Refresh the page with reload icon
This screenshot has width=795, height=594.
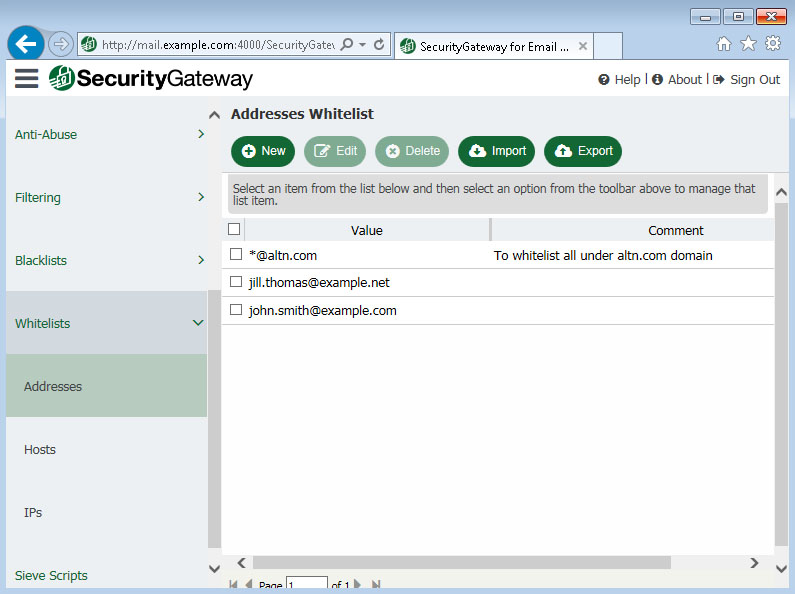tap(379, 45)
